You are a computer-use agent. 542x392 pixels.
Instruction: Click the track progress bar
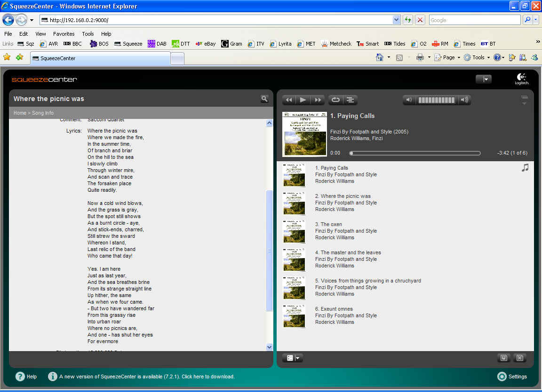(x=414, y=153)
